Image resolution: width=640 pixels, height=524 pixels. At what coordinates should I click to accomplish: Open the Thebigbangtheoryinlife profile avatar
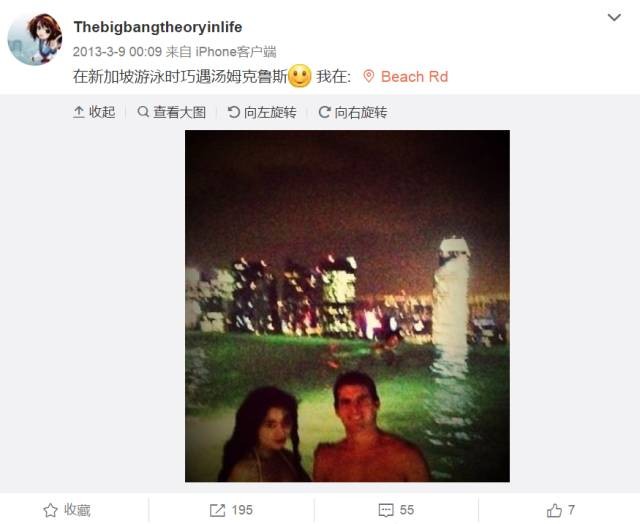[x=35, y=39]
